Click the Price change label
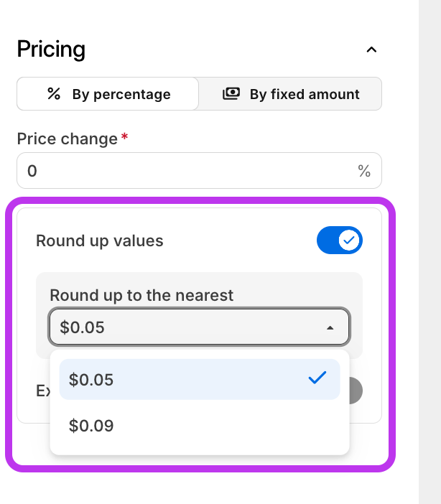441x504 pixels. (67, 139)
